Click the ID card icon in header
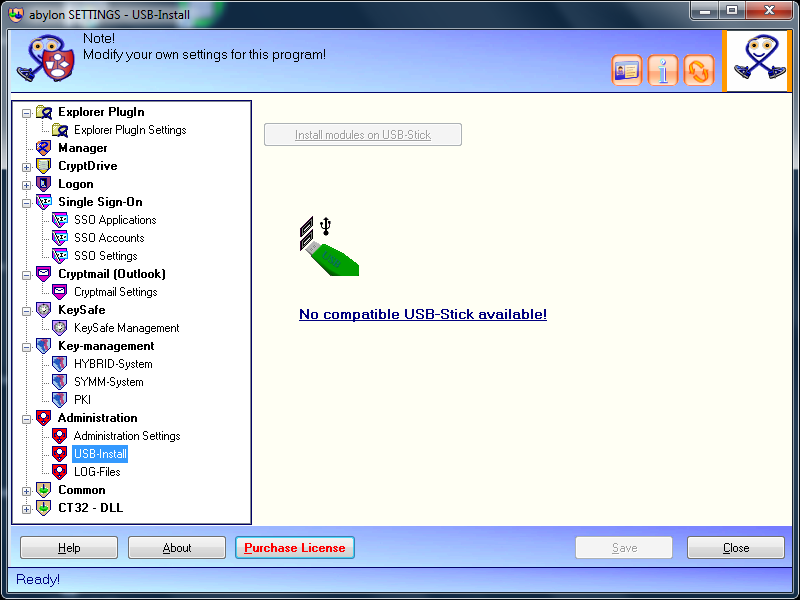Viewport: 800px width, 600px height. pos(627,70)
